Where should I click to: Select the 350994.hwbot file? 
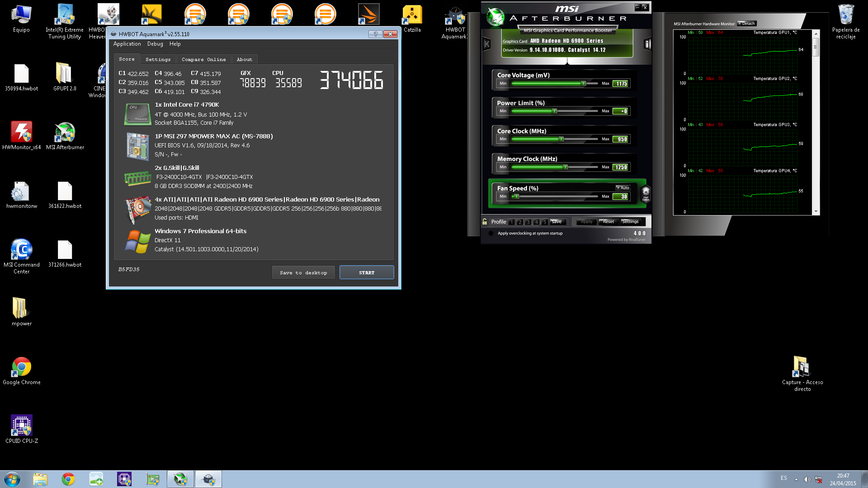click(x=21, y=77)
